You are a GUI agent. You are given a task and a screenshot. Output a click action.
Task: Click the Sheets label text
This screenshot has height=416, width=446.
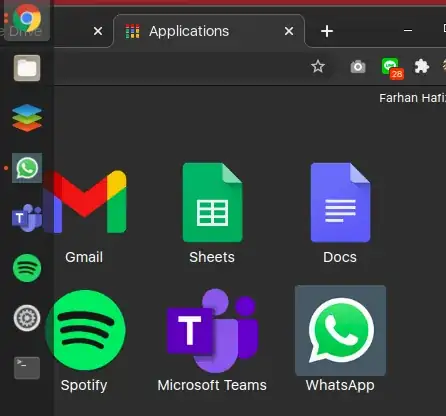(x=212, y=257)
